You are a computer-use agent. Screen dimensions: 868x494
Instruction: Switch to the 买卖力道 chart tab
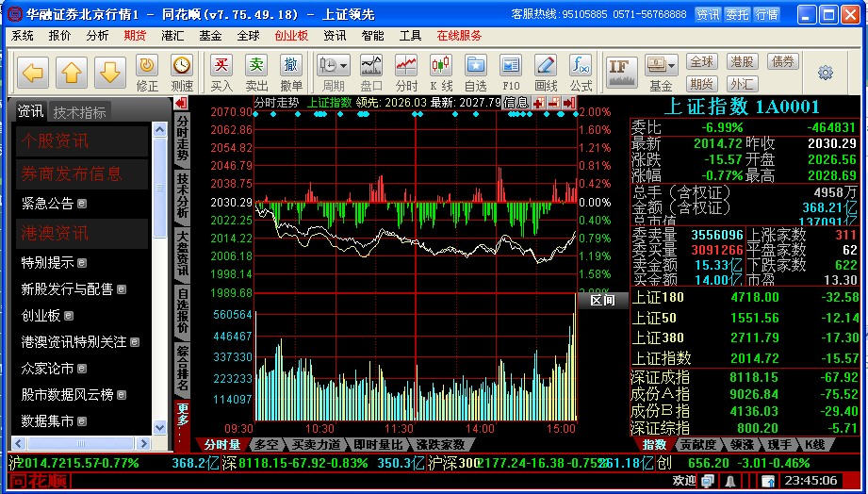click(317, 444)
